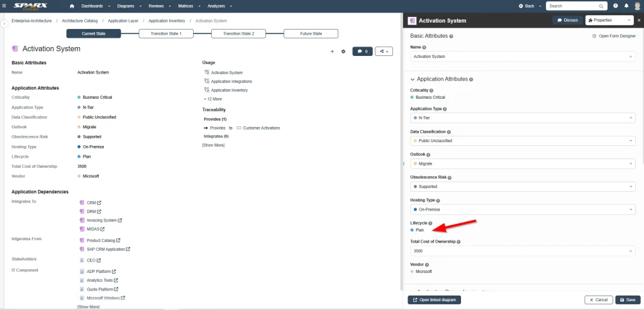Click info icon next to Lifecycle
Screen dimensions: 644x310
[430, 223]
